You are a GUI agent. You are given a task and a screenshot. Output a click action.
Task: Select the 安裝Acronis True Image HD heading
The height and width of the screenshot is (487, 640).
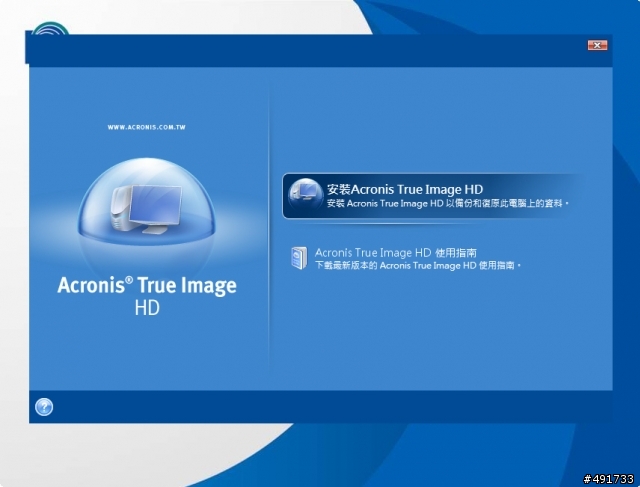coord(404,189)
